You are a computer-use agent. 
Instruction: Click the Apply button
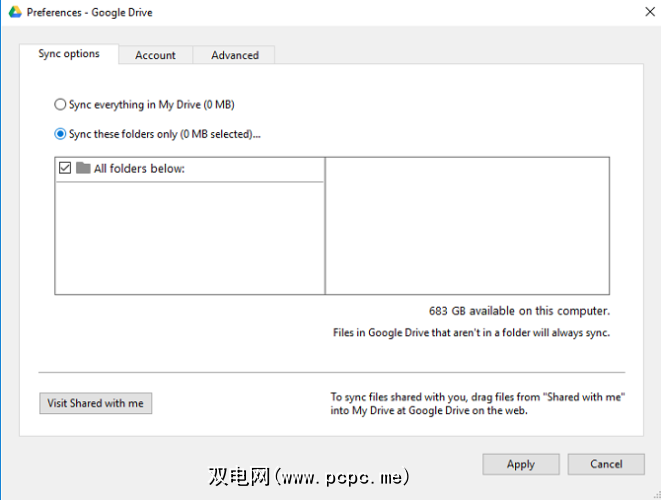click(521, 464)
